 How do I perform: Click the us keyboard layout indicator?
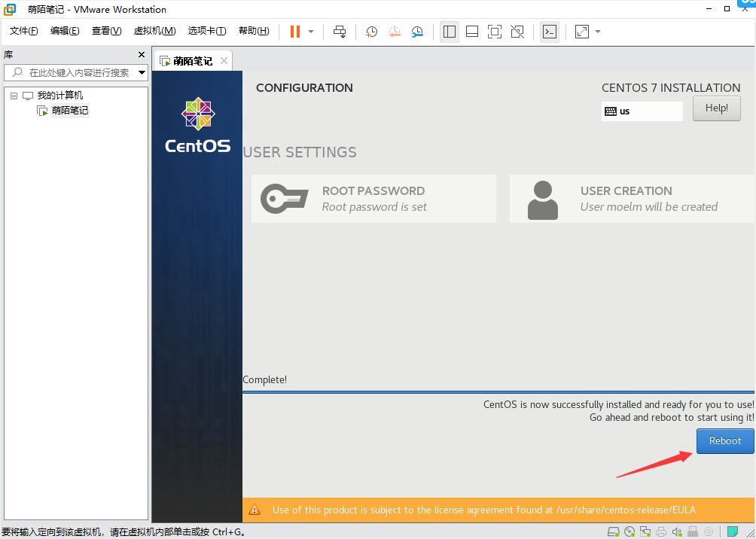click(x=642, y=111)
